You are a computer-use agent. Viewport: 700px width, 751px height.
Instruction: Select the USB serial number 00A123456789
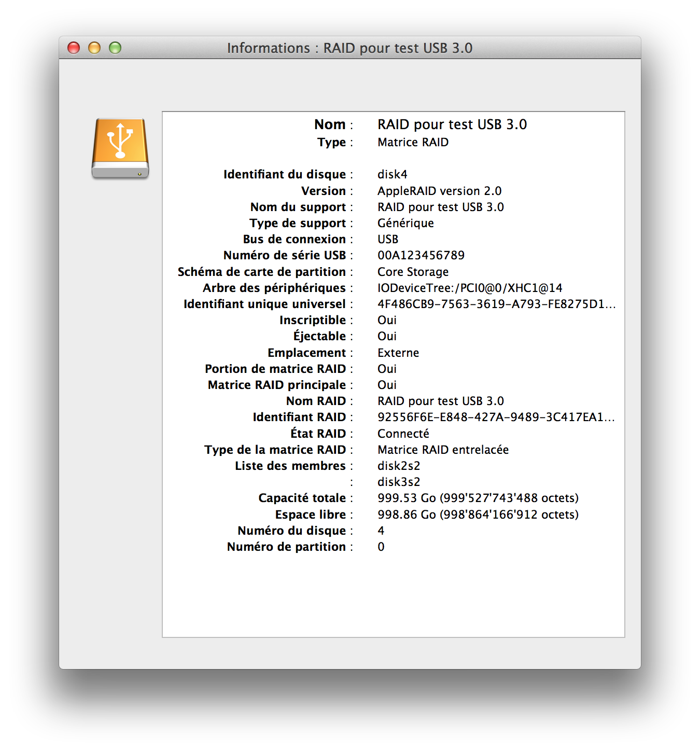pos(421,255)
